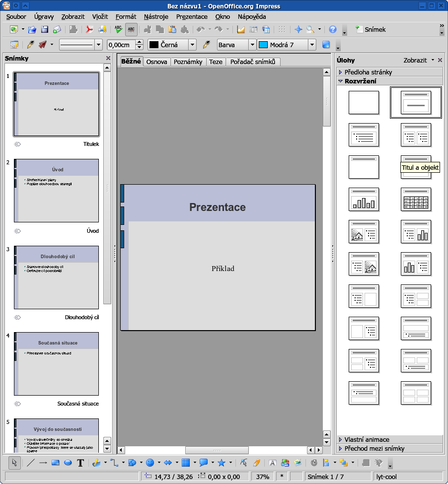The image size is (448, 484).
Task: Click the Save document icon
Action: click(44, 30)
